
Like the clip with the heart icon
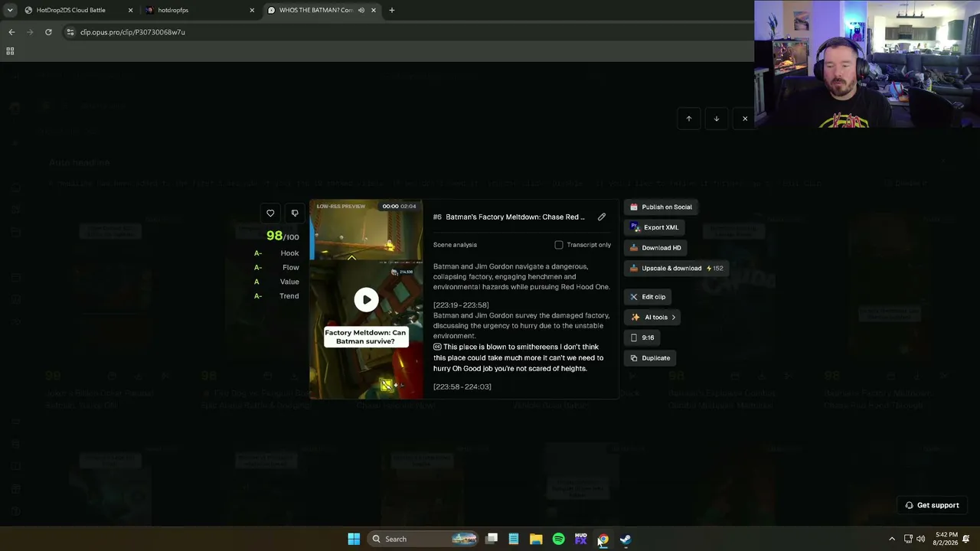tap(270, 214)
